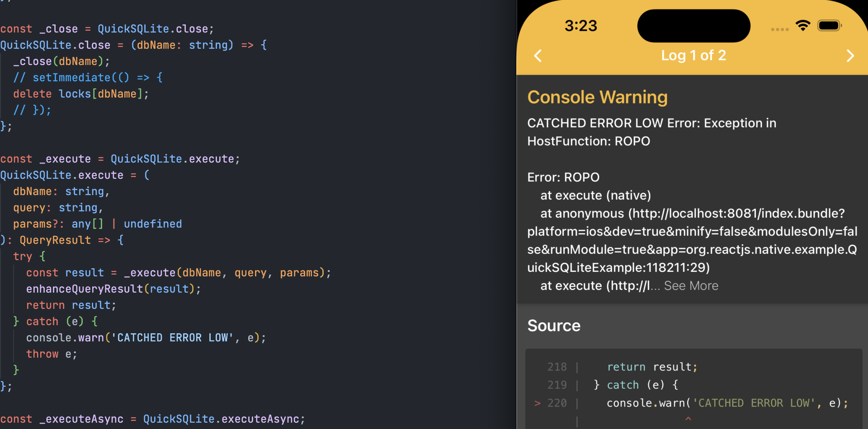Click 'at execute (native)' stack frame

point(596,196)
